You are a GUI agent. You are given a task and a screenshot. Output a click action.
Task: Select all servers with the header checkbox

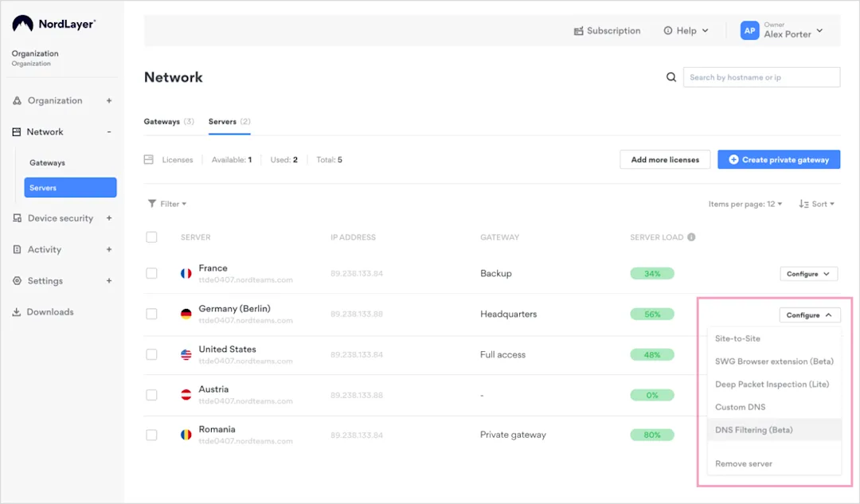(151, 236)
